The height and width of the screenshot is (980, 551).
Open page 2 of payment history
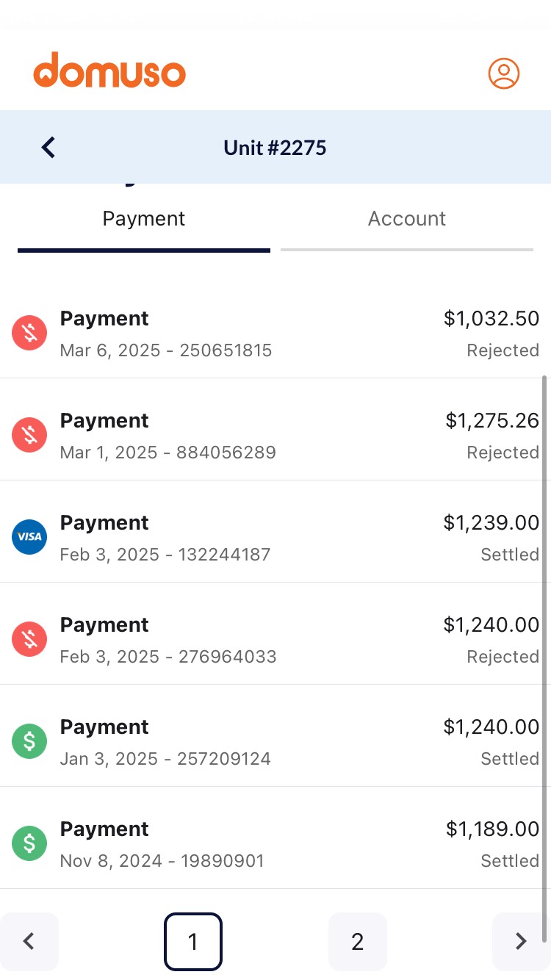point(357,941)
